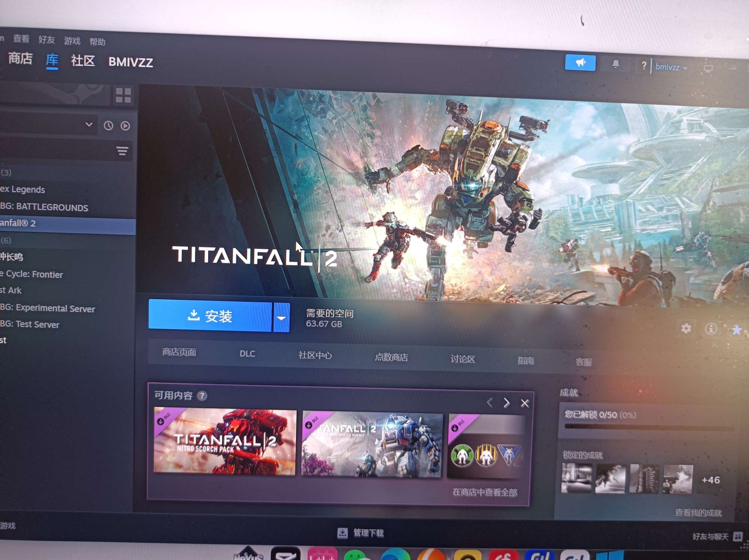Go to the 社区 community tab

83,61
